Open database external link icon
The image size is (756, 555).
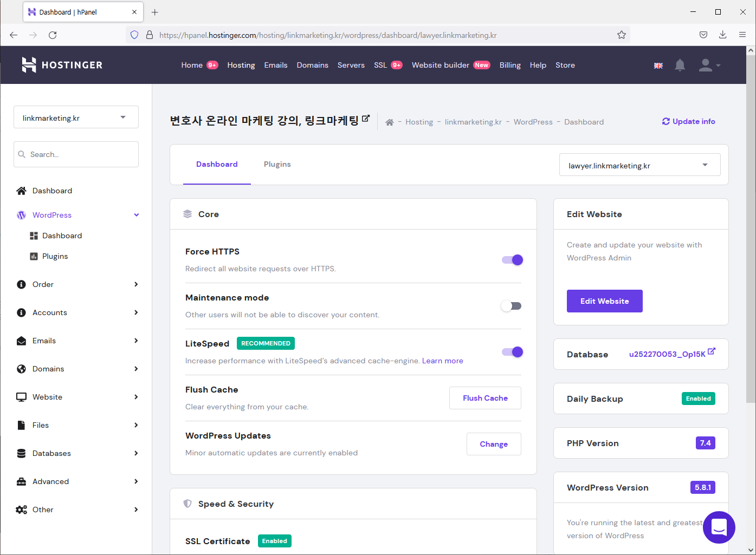pos(712,351)
